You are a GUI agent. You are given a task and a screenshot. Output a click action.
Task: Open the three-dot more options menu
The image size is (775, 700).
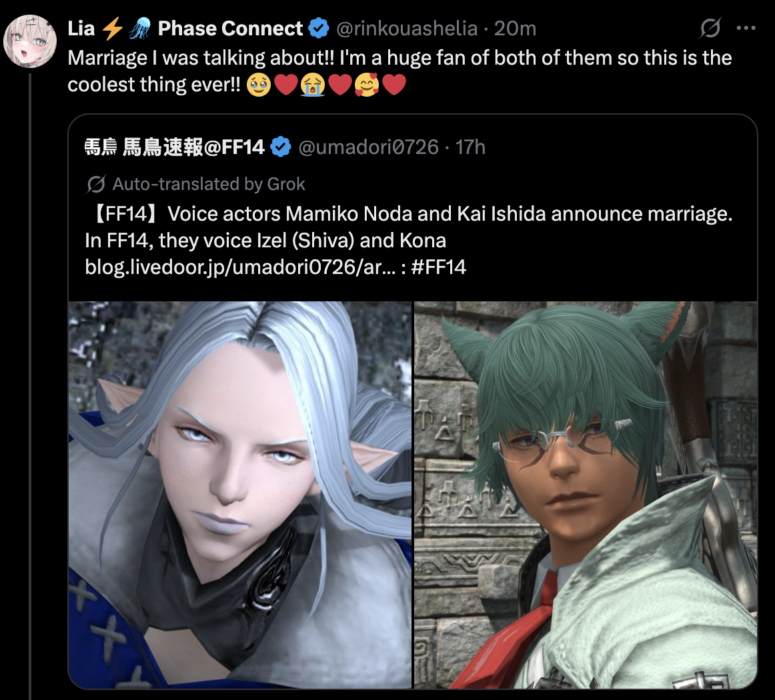click(746, 28)
